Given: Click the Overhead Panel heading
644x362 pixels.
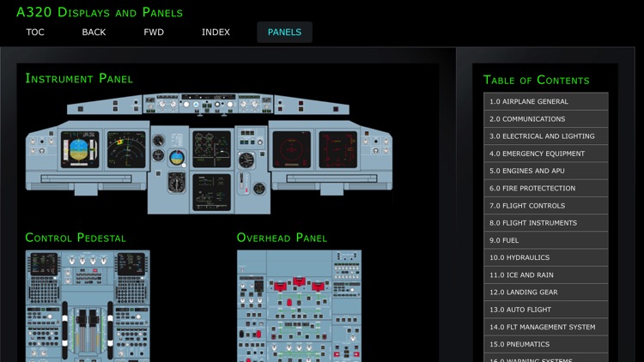Looking at the screenshot, I should pyautogui.click(x=282, y=238).
